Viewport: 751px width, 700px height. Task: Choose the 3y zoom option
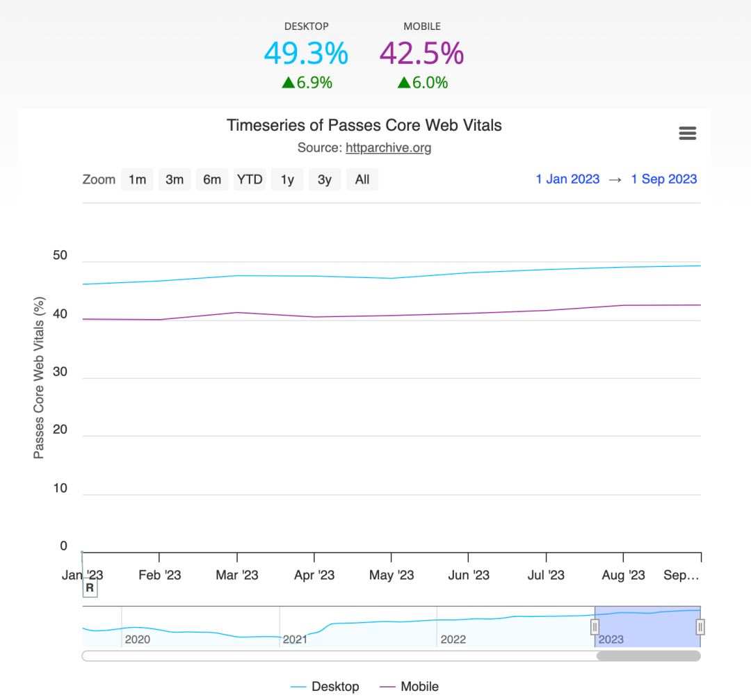[x=325, y=179]
